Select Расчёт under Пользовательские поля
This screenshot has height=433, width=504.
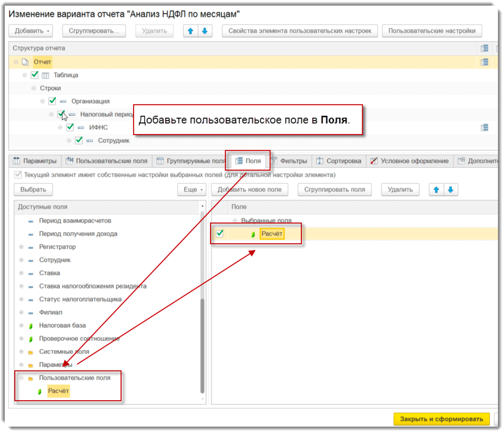(58, 391)
